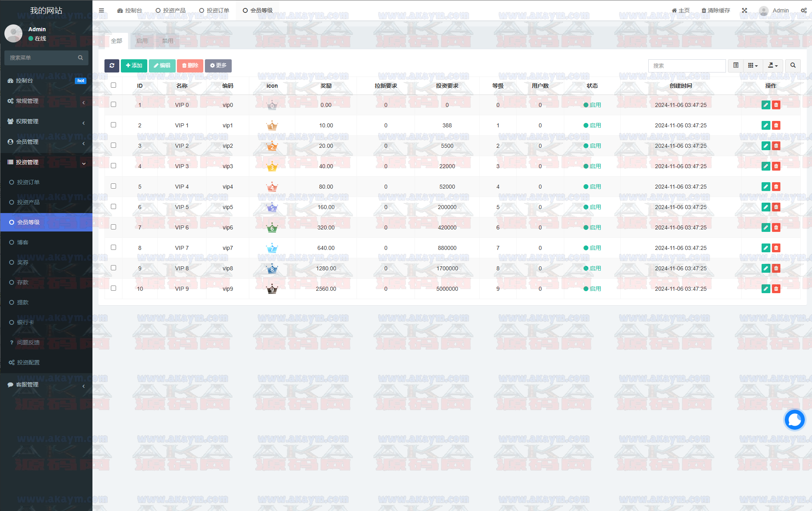Switch to the 启用 filter tab
812x511 pixels.
point(142,41)
